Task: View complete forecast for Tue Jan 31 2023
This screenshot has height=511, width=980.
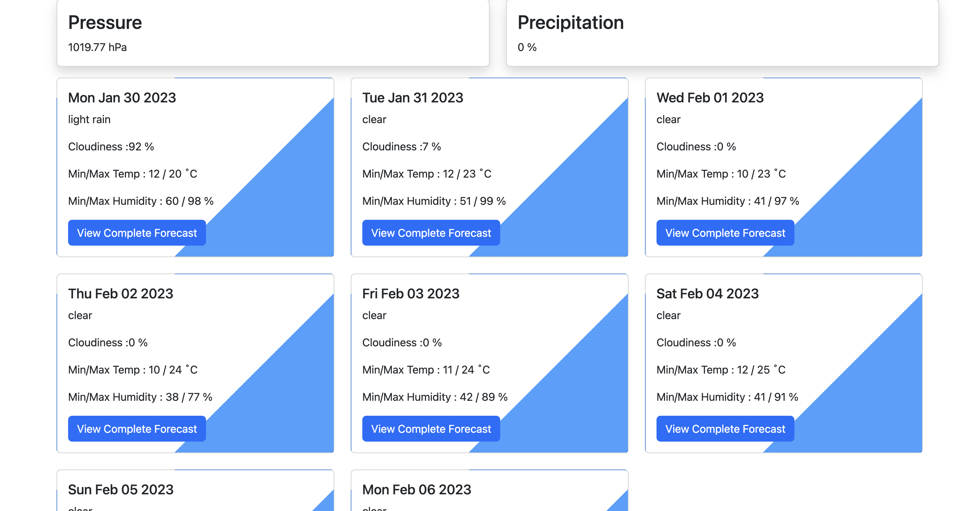Action: [431, 233]
